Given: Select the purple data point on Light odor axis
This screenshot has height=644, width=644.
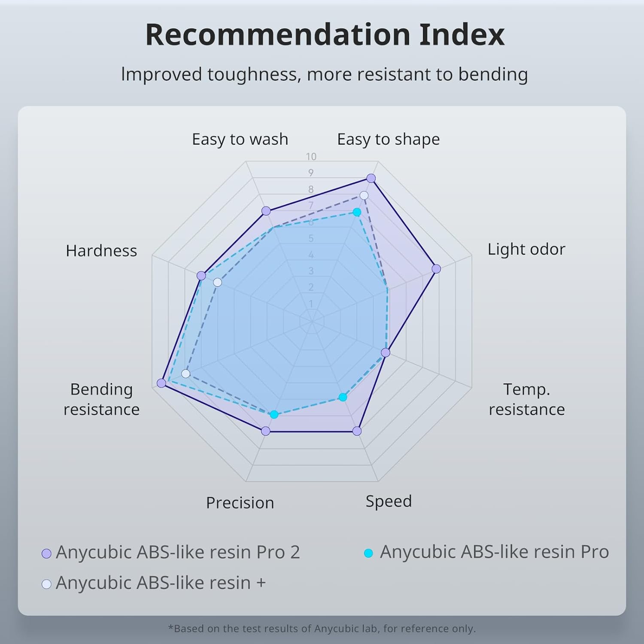Looking at the screenshot, I should pyautogui.click(x=436, y=269).
